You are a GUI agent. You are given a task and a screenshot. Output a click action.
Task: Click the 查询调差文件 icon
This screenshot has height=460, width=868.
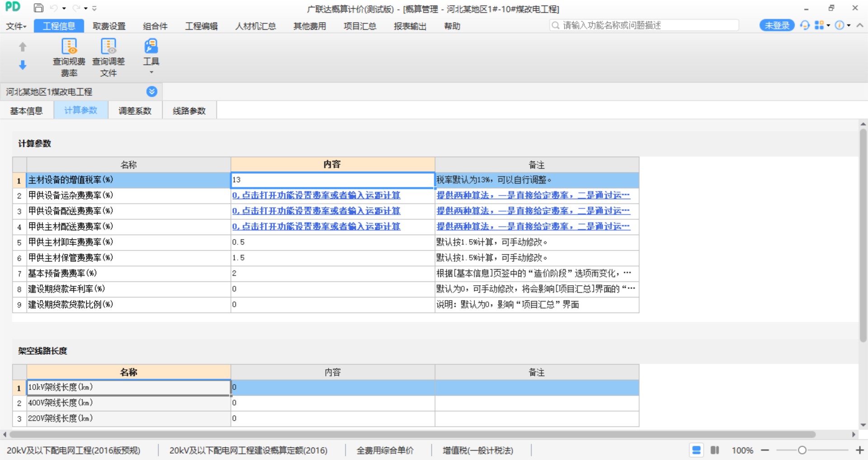(x=108, y=47)
